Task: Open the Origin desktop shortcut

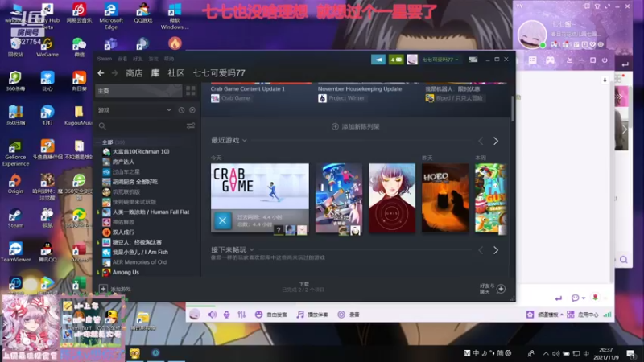Action: coord(15,183)
